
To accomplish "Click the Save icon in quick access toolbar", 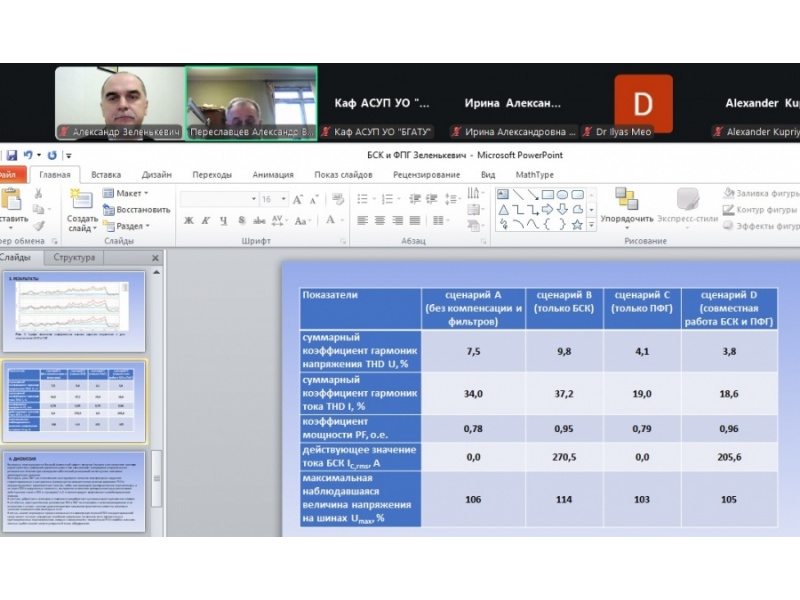I will [x=10, y=155].
